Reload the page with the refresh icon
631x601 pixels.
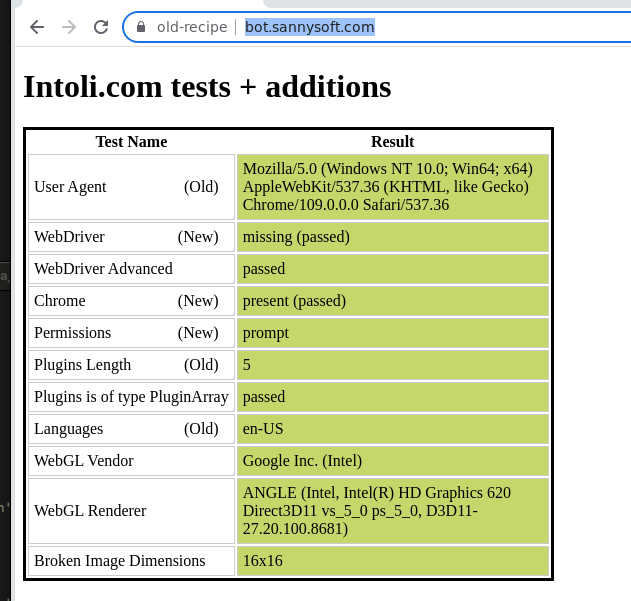101,27
